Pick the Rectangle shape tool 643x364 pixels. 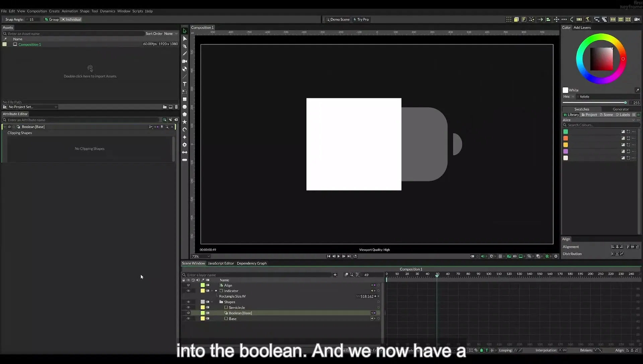(x=185, y=99)
